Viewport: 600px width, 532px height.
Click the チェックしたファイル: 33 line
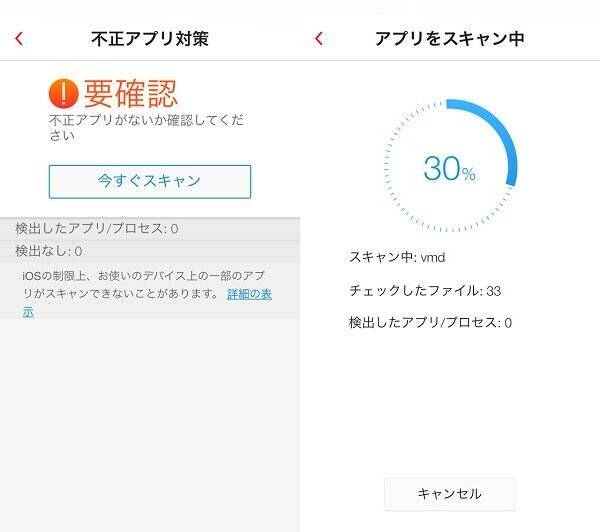(x=425, y=290)
